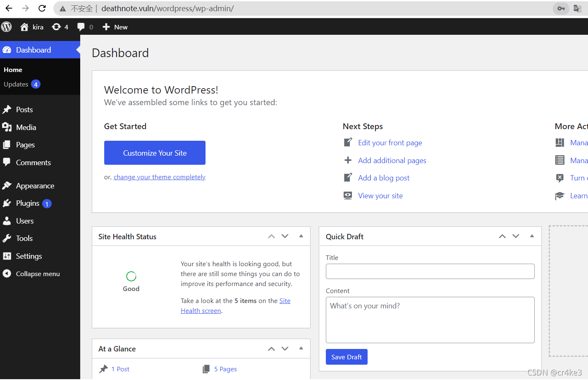Open the Site Health screen link
588x380 pixels.
click(201, 310)
